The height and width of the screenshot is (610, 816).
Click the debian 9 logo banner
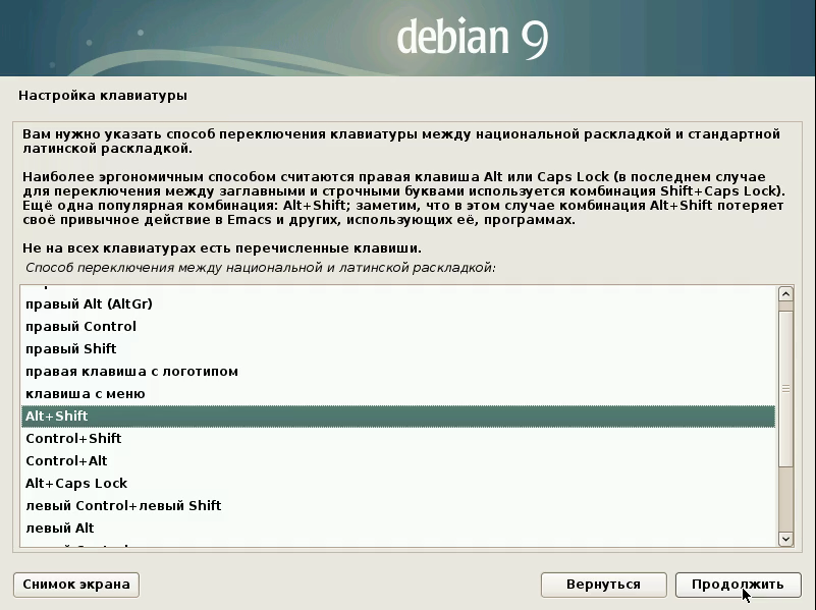click(472, 38)
